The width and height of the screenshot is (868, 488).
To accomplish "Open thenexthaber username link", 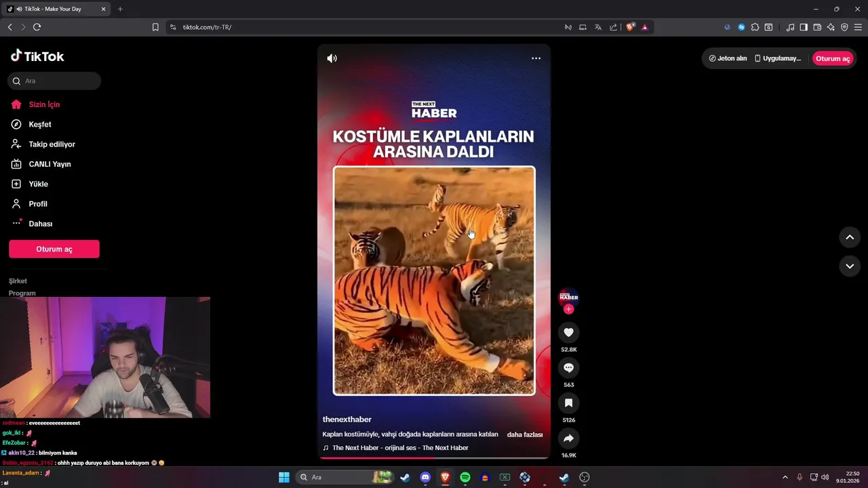I will (x=347, y=420).
